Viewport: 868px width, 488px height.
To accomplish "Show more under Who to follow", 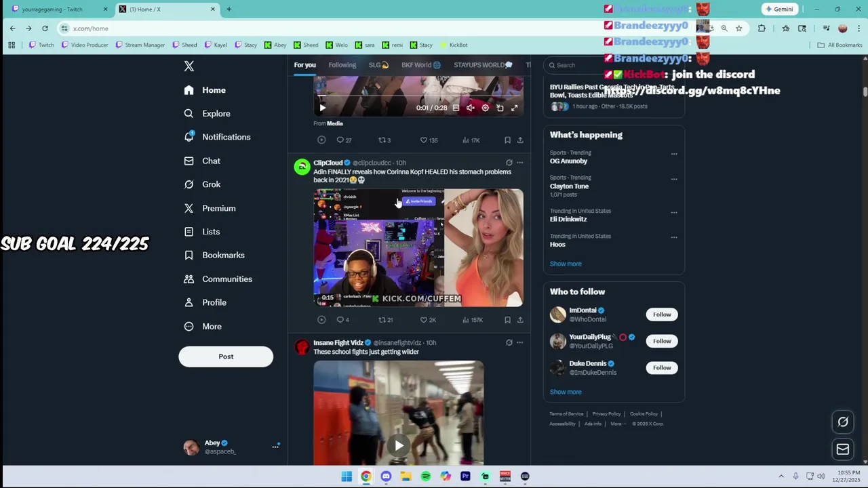I will click(566, 392).
